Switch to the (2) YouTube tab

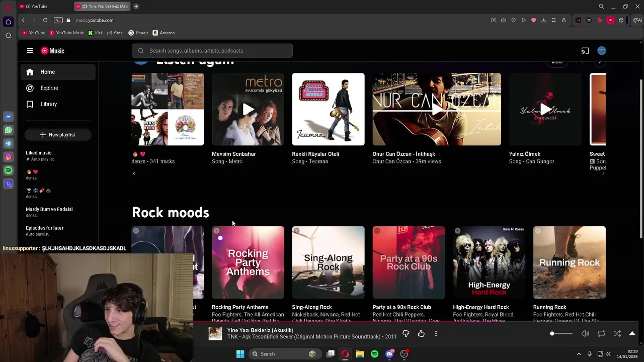pyautogui.click(x=44, y=6)
